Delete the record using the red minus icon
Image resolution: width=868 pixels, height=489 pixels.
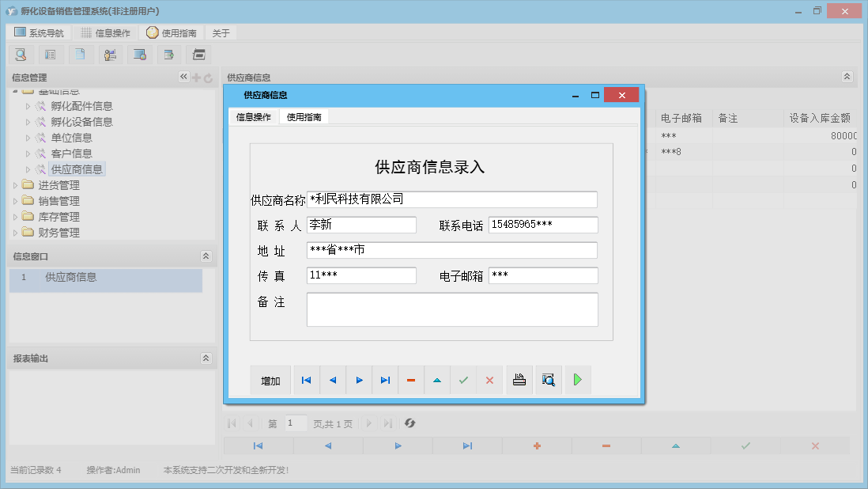[x=410, y=380]
